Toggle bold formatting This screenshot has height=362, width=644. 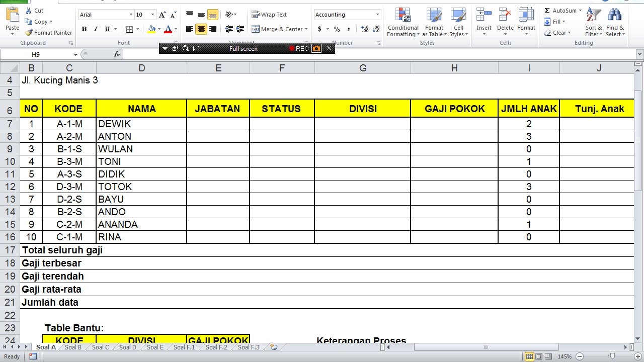85,29
